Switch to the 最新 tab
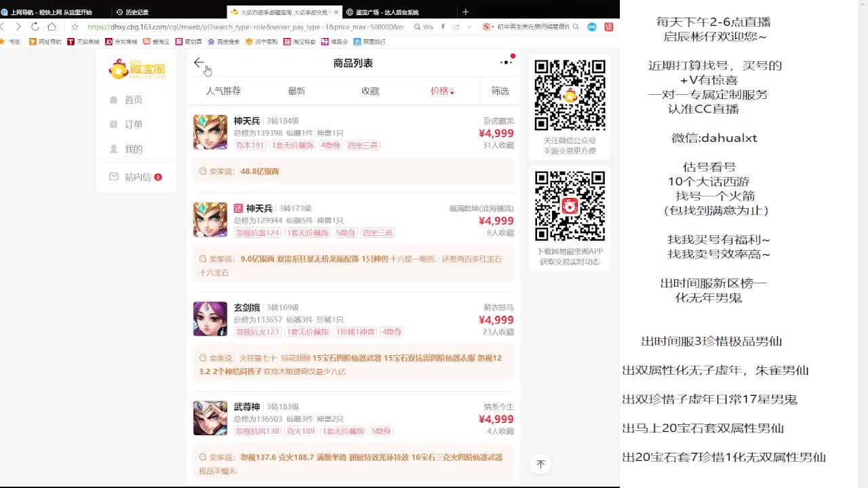 (296, 91)
